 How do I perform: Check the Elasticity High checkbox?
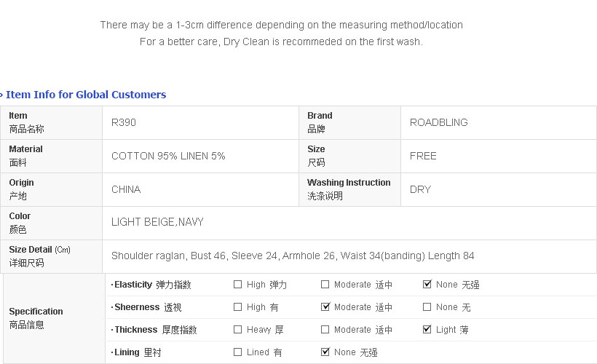(x=237, y=285)
